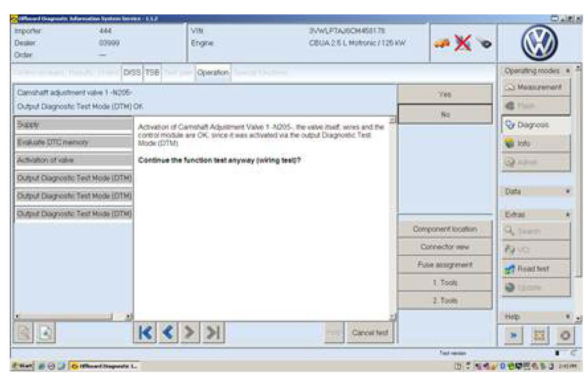588x382 pixels.
Task: Click horizontal scrollbar under test step list
Action: click(64, 316)
